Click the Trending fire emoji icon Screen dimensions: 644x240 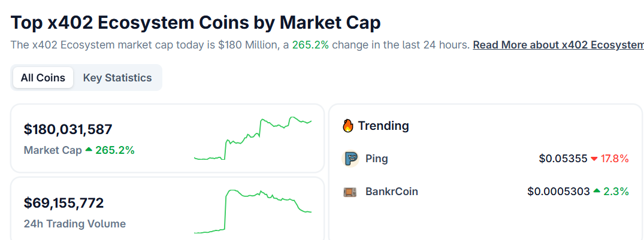pyautogui.click(x=348, y=126)
